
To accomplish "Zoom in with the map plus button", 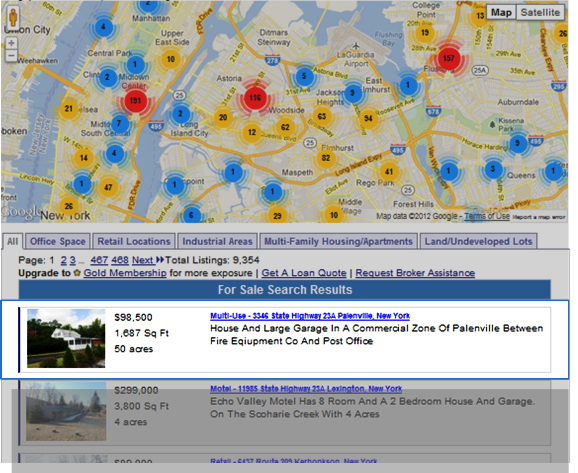I will click(11, 43).
